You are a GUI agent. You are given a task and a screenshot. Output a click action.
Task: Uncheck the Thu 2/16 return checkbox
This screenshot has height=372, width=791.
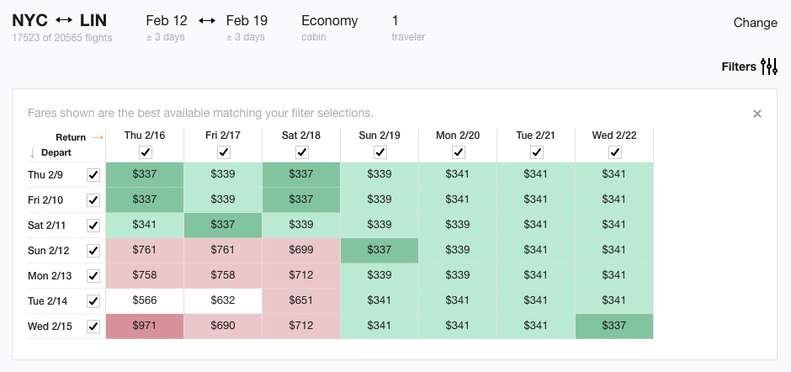[145, 152]
